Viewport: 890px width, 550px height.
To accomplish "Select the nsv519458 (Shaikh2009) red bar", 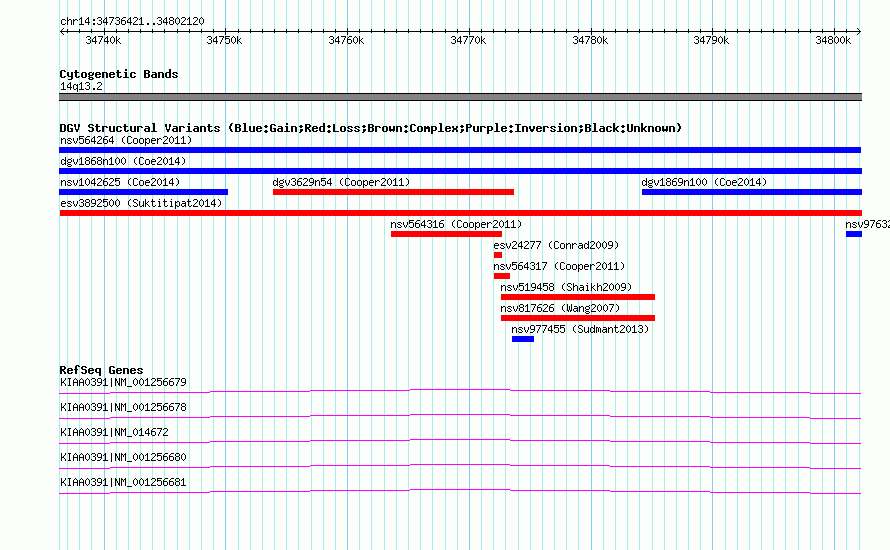I will pyautogui.click(x=578, y=297).
